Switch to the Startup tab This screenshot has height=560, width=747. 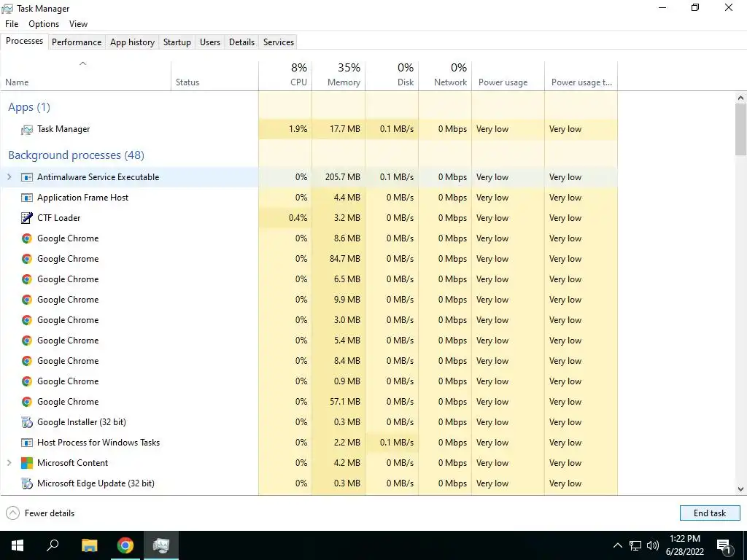point(177,42)
